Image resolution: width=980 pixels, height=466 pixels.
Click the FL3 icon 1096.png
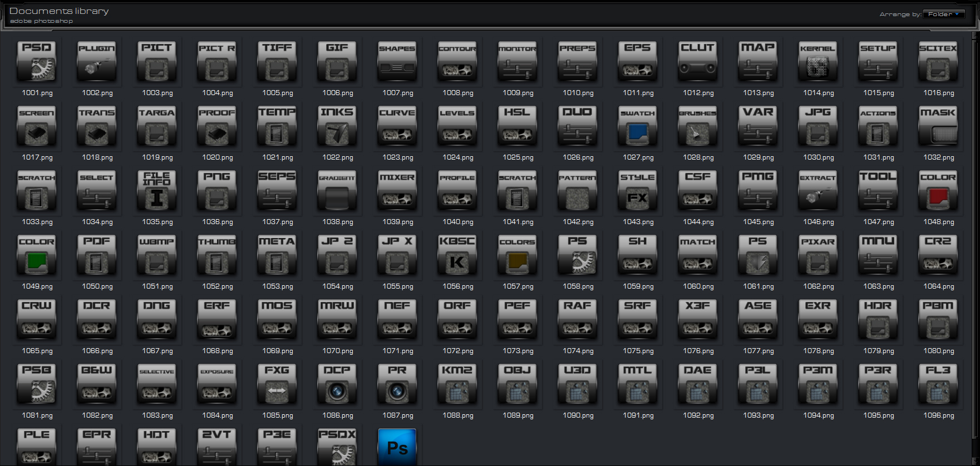pos(938,384)
